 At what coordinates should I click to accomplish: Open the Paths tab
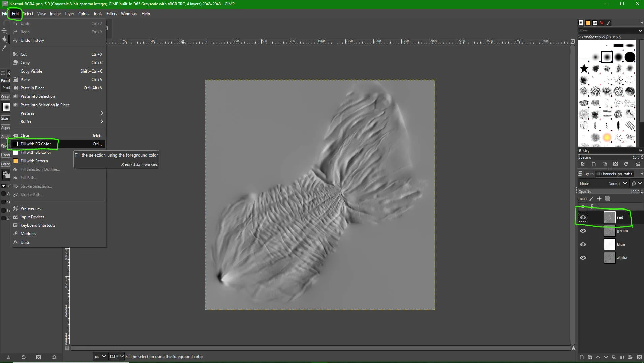coord(625,174)
